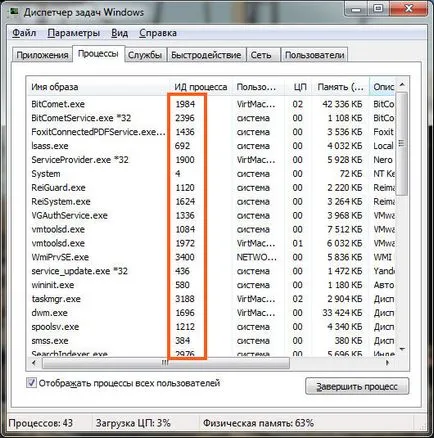Viewport: 434px width, 438px height.
Task: Click the horizontal scrollbar right arrow
Action: 388,363
